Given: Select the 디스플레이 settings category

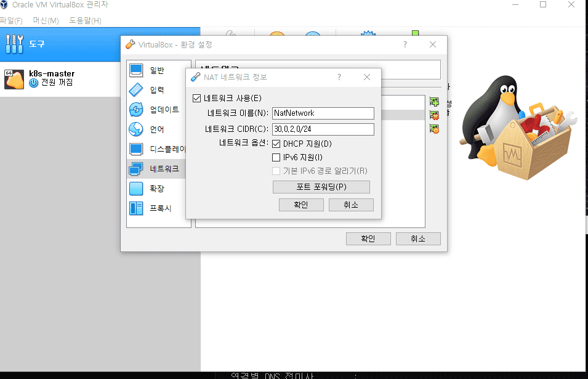Looking at the screenshot, I should 158,149.
